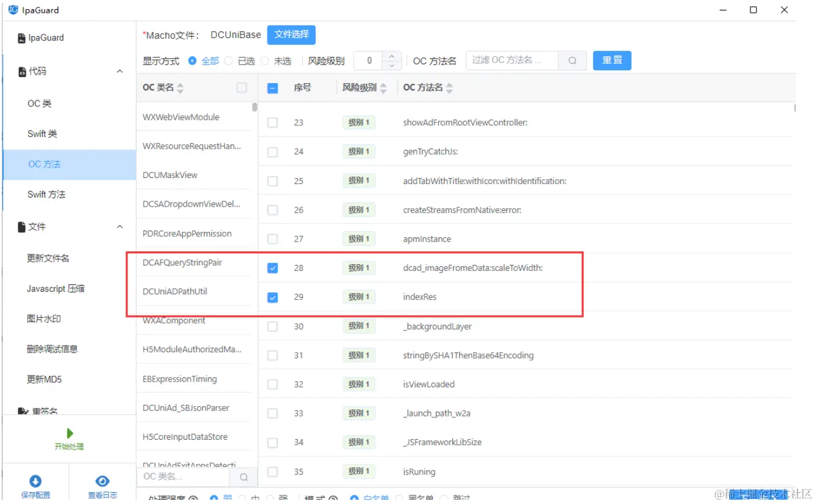816x504 pixels.
Task: Click the class list vertical scrollbar
Action: click(255, 108)
